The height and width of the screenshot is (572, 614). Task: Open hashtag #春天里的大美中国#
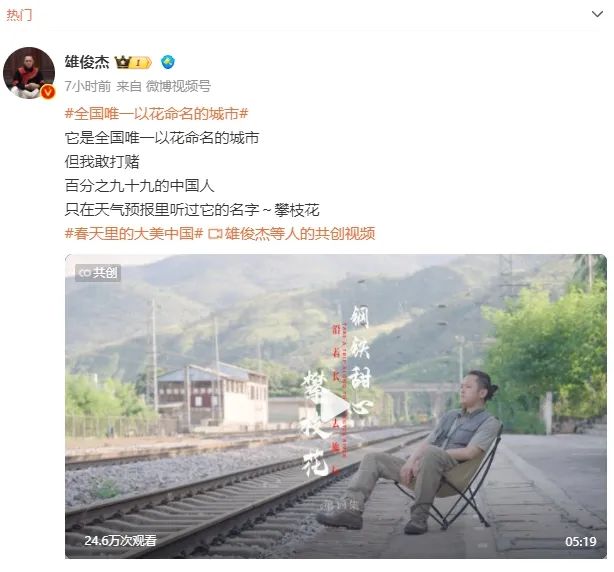134,233
